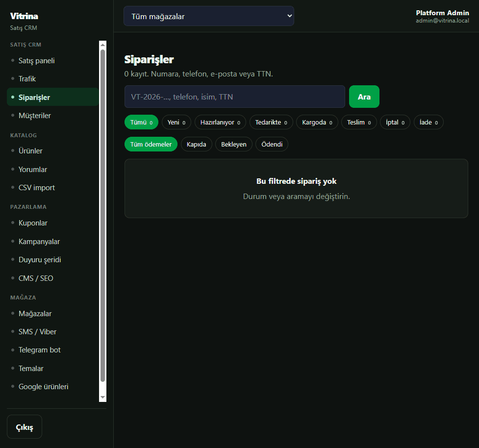479x448 pixels.
Task: Click the Vitrina logo text
Action: point(24,16)
